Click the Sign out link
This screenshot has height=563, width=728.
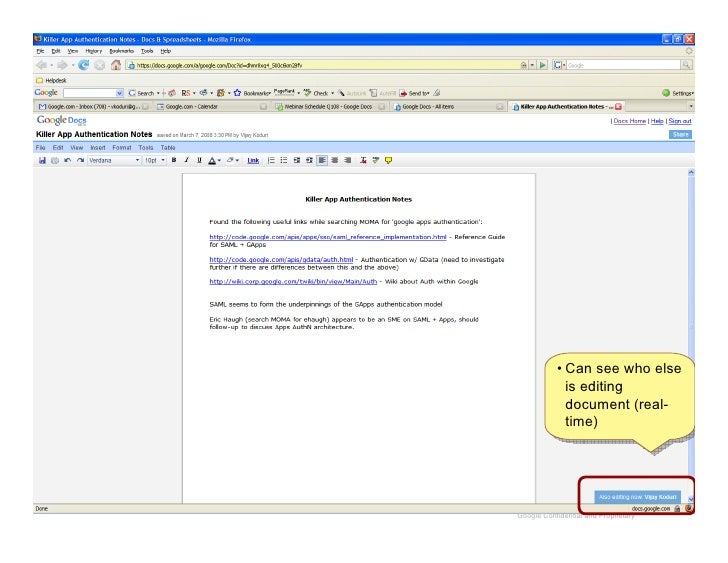[x=680, y=121]
